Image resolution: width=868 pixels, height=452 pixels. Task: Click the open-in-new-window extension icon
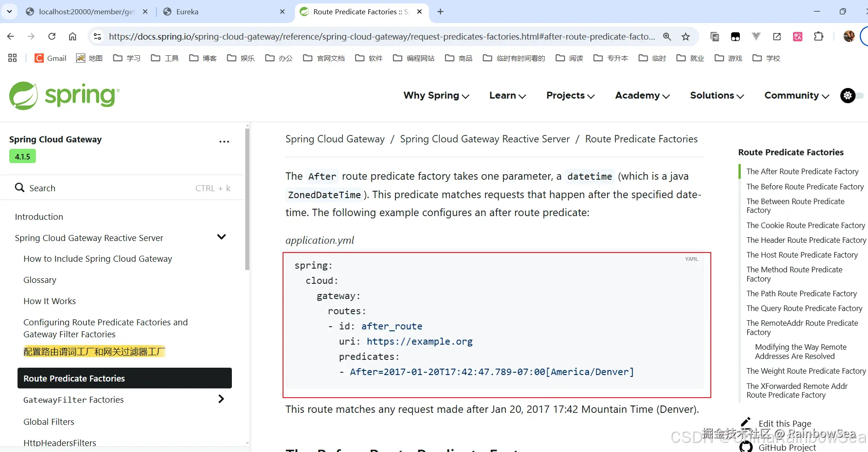point(777,36)
